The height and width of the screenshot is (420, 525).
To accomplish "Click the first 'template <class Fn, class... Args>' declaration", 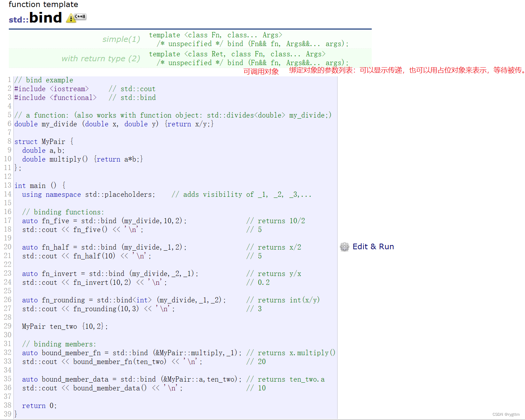I will point(216,35).
